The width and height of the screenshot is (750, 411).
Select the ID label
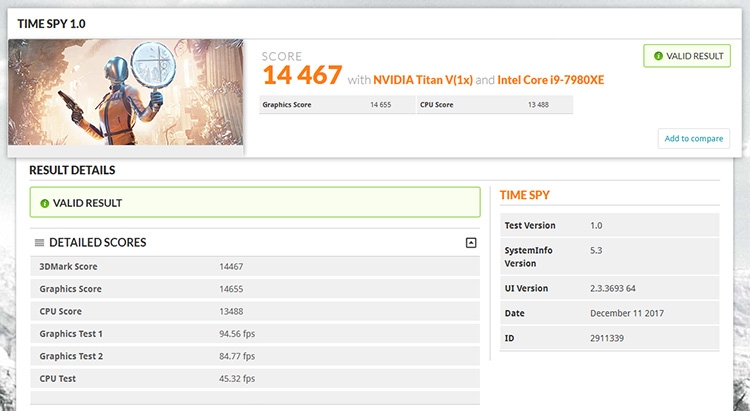[x=509, y=338]
